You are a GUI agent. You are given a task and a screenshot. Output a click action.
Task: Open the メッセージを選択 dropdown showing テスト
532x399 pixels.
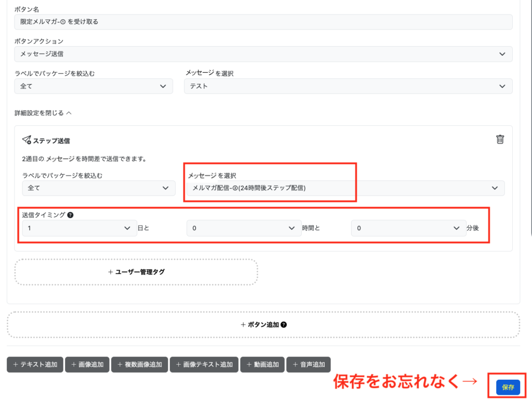click(348, 86)
